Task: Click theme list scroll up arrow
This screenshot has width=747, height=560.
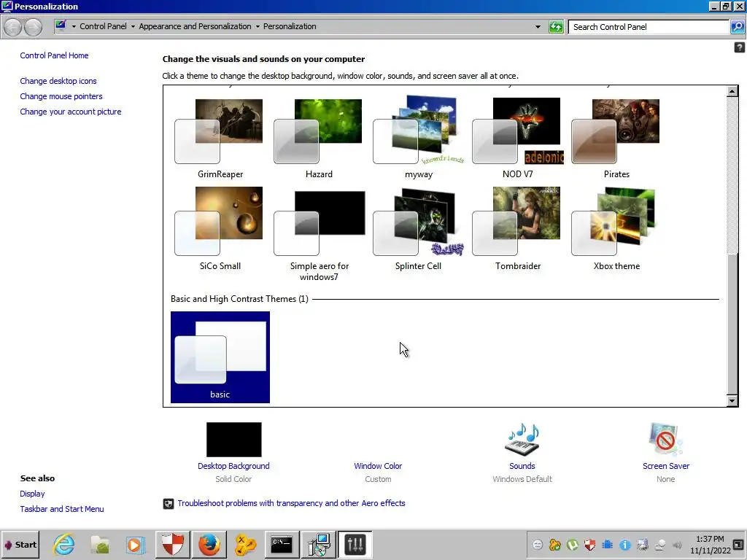Action: point(732,91)
